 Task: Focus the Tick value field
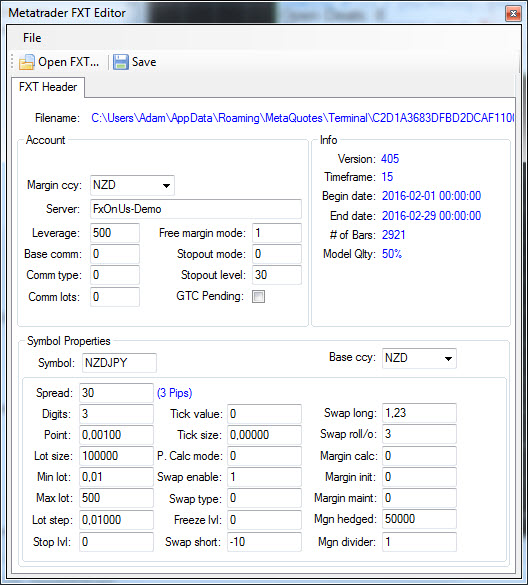[264, 414]
